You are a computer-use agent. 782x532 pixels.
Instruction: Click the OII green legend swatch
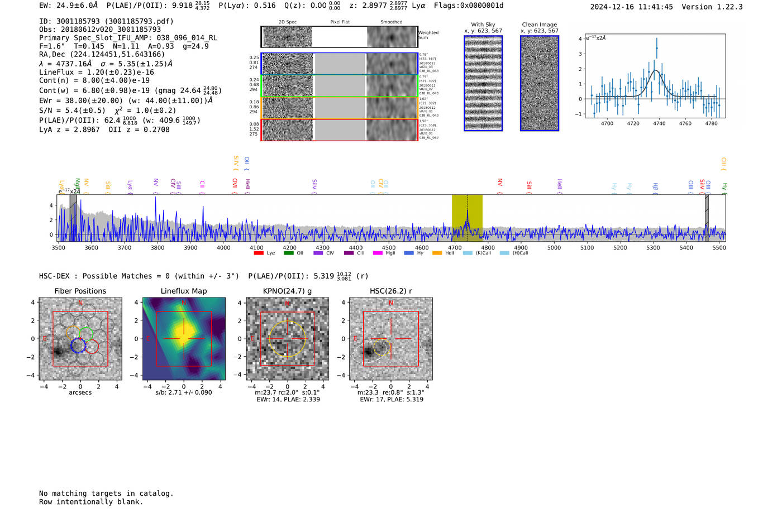(x=288, y=253)
